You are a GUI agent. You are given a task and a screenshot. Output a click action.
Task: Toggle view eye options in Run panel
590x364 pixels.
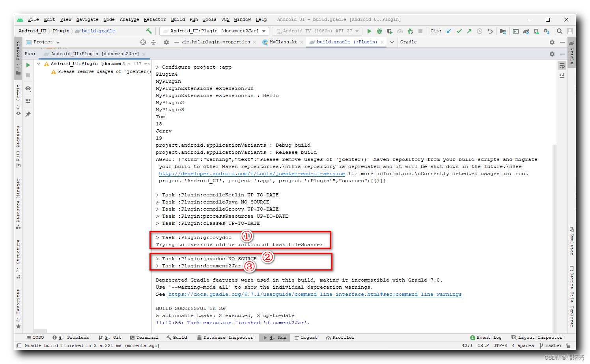pyautogui.click(x=28, y=89)
